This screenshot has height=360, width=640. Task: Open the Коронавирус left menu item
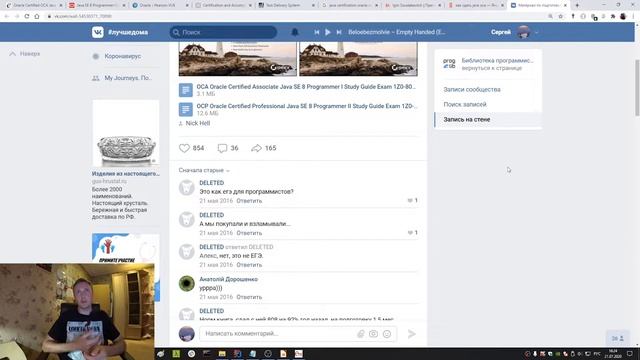[122, 56]
